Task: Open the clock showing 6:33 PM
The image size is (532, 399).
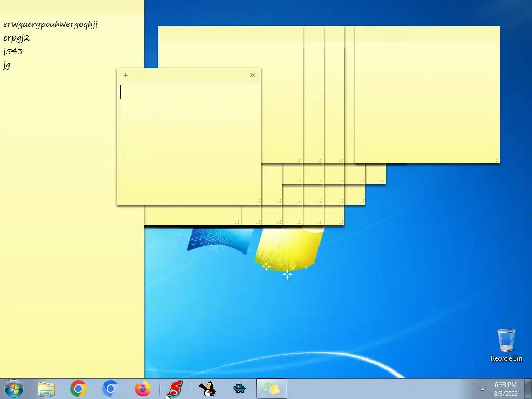Action: click(x=506, y=389)
